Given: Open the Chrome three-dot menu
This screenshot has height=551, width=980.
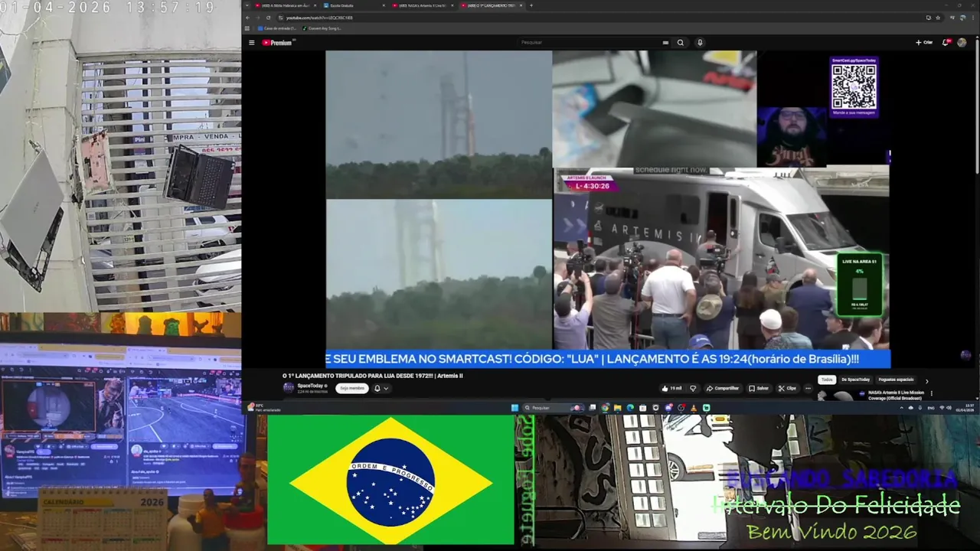Looking at the screenshot, I should pyautogui.click(x=973, y=18).
